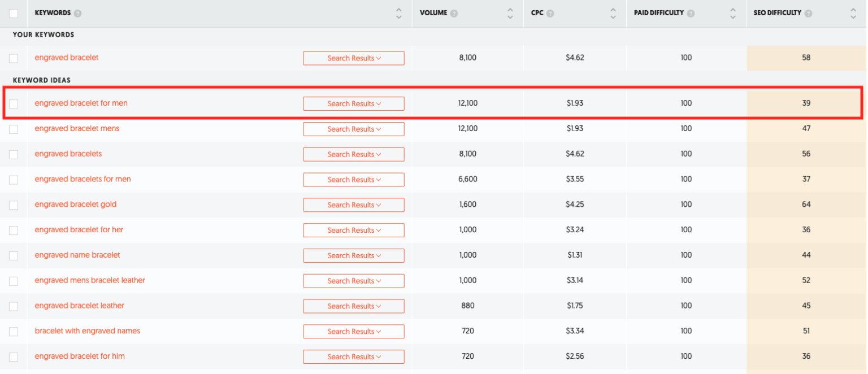The image size is (868, 374).
Task: Check the 'engraved bracelet gold' checkbox
Action: 14,205
